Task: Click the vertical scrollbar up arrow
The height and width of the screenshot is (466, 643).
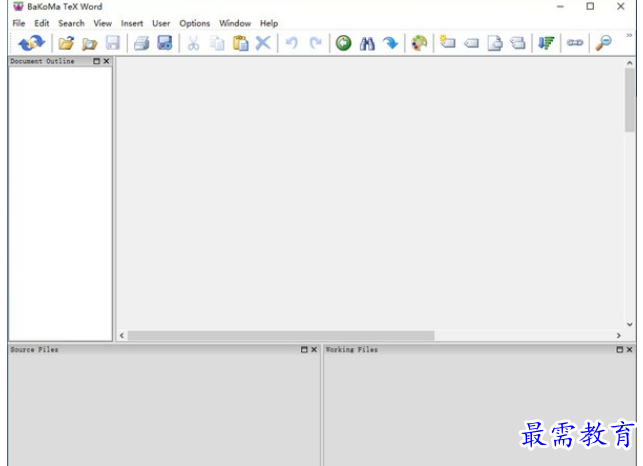Action: 629,63
